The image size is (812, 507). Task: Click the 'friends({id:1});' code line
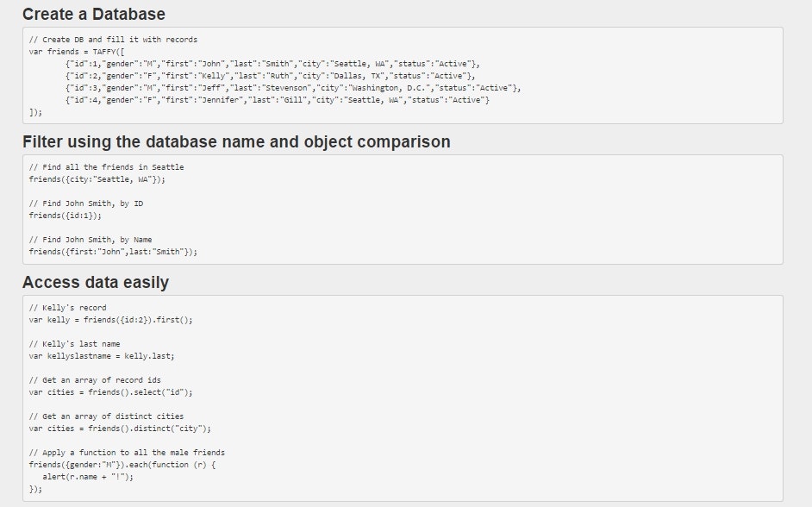65,215
